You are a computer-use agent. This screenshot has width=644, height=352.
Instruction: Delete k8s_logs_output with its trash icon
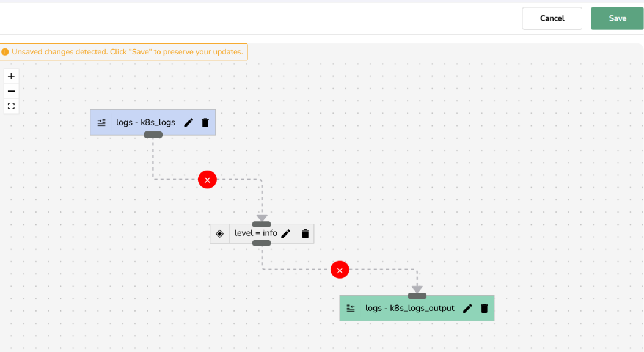pyautogui.click(x=484, y=308)
